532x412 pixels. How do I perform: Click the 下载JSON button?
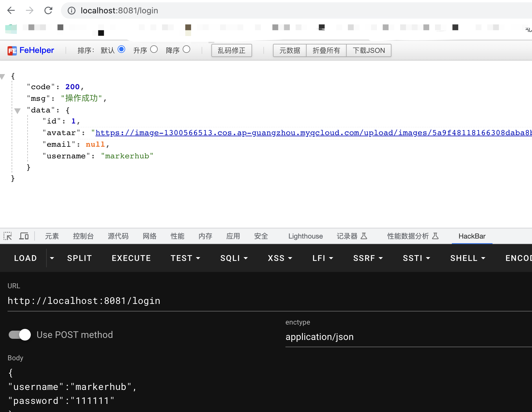[x=369, y=51]
